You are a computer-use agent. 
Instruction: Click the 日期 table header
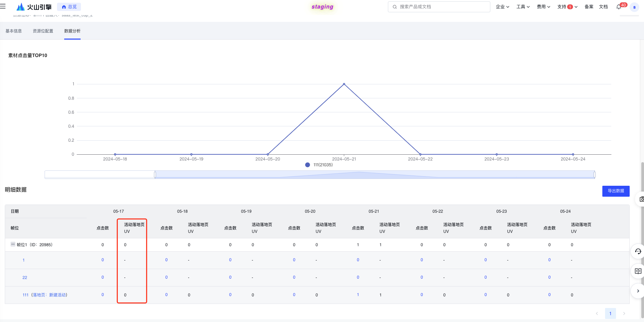tap(15, 211)
